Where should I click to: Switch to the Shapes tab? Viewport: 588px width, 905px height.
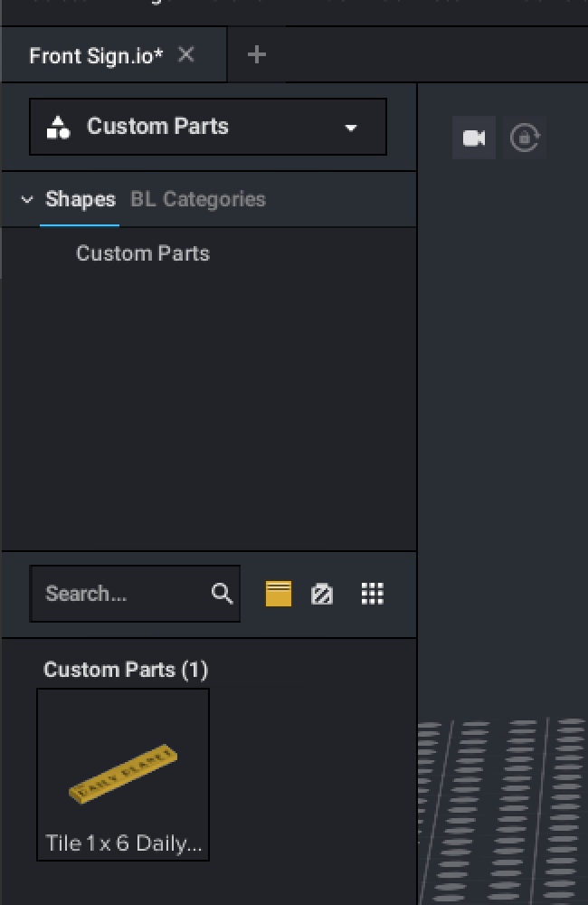point(81,200)
